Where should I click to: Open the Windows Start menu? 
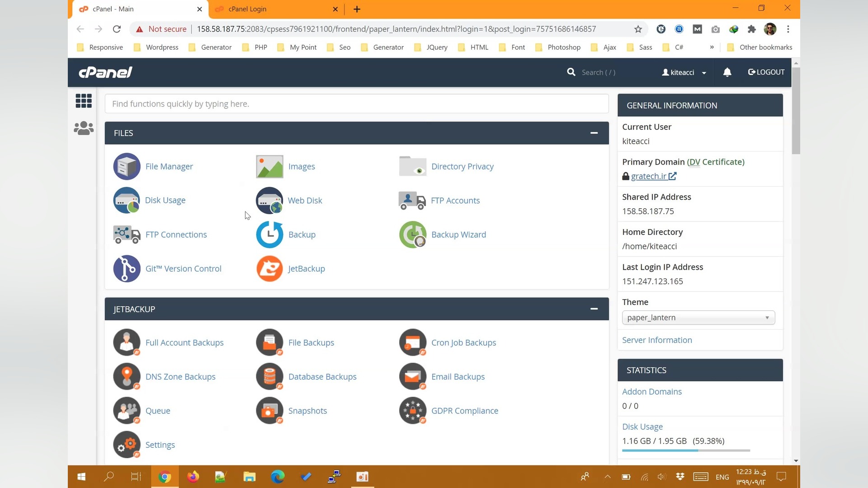pos(81,477)
